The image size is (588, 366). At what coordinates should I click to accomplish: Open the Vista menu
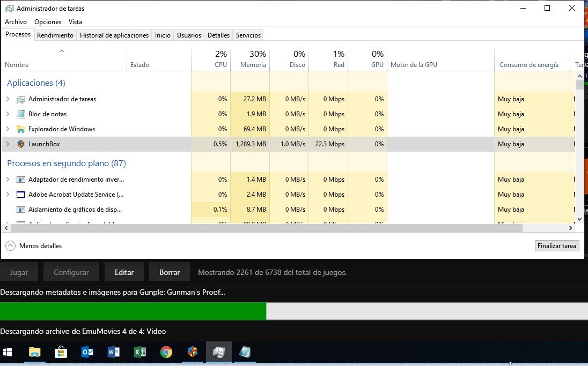(75, 22)
